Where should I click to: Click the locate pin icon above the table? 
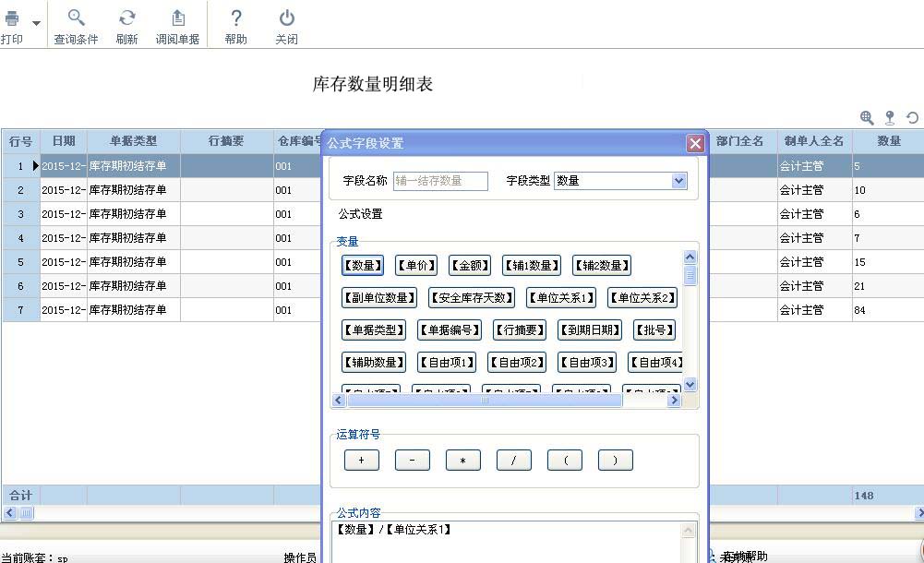tap(890, 117)
